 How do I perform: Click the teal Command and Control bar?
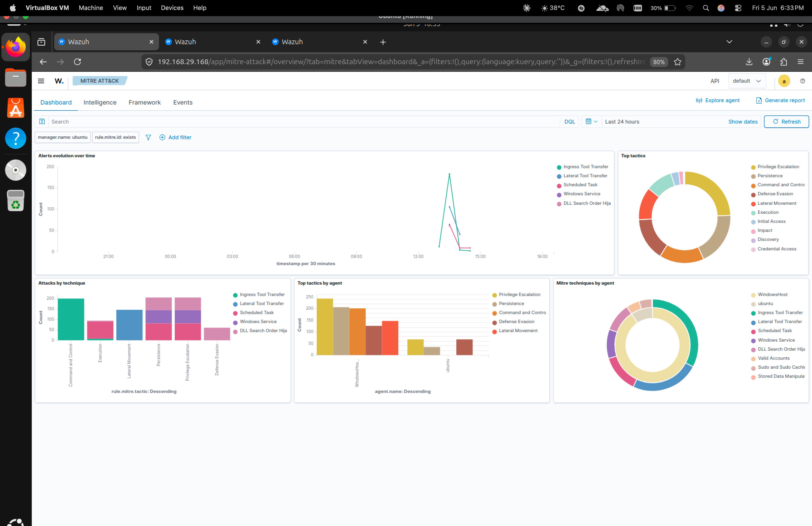[71, 319]
